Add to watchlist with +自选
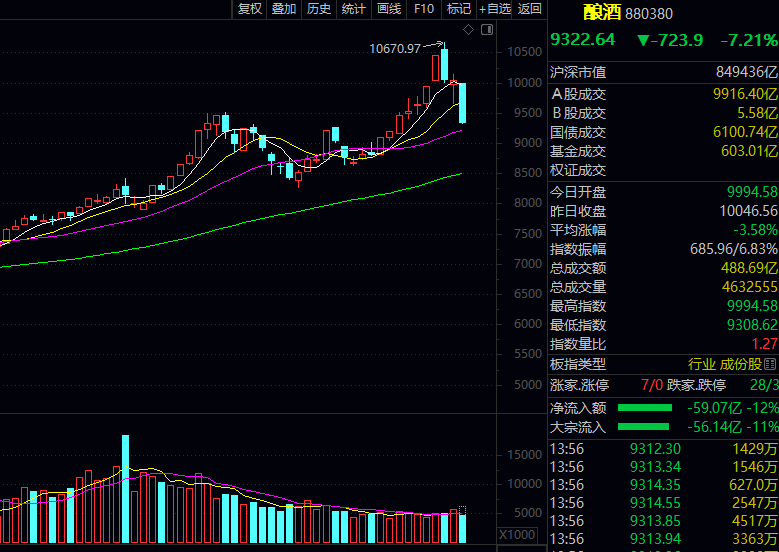779x552 pixels. click(x=495, y=9)
